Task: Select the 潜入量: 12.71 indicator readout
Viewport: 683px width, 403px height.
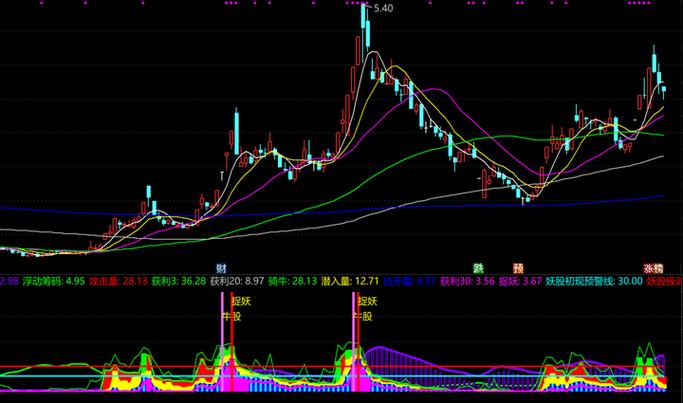Action: click(x=350, y=281)
